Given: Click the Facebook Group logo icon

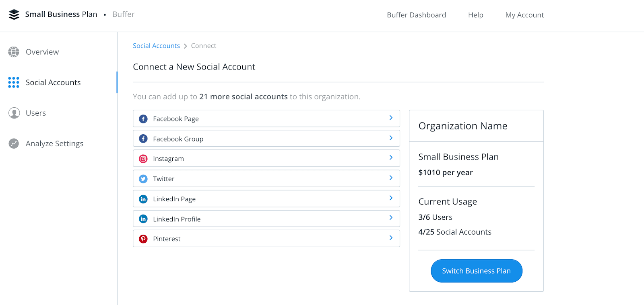Looking at the screenshot, I should point(143,139).
